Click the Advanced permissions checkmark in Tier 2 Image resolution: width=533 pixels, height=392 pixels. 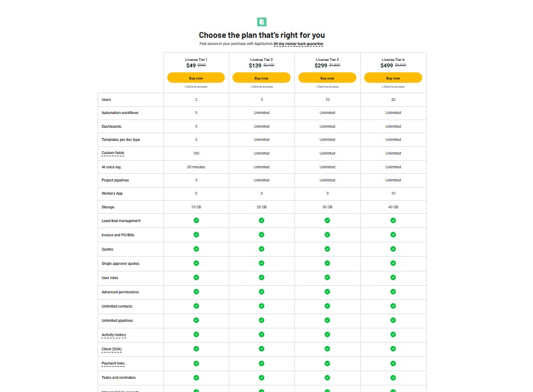(x=262, y=292)
